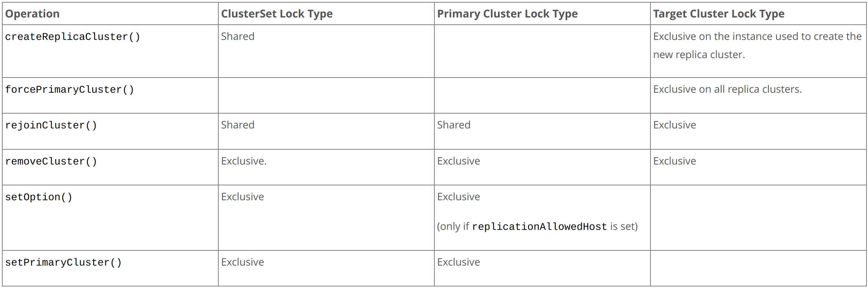The height and width of the screenshot is (288, 868).
Task: Click the text about the new replica cluster instance
Action: pos(757,45)
